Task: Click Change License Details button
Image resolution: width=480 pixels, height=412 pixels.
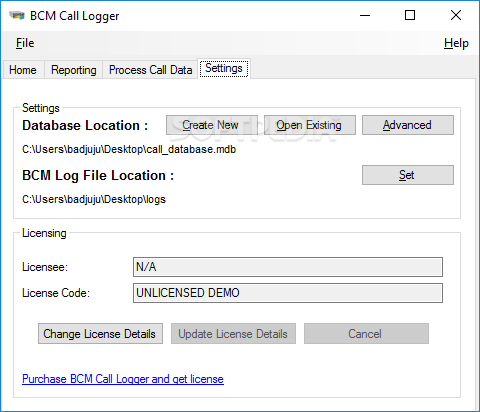Action: [100, 334]
